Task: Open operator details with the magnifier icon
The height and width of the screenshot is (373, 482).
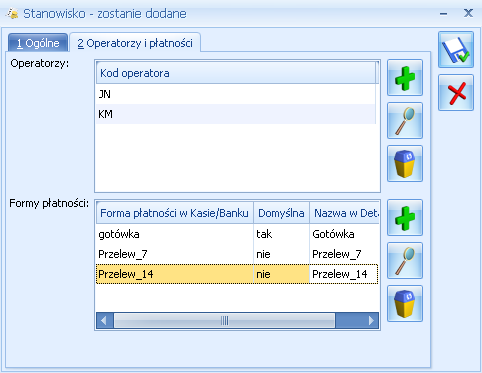Action: [x=405, y=121]
